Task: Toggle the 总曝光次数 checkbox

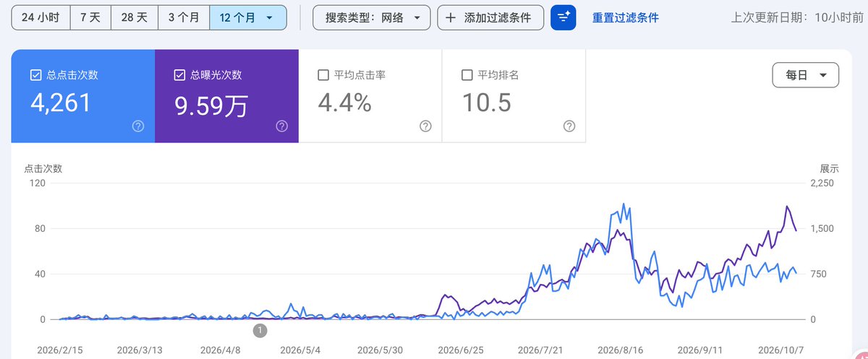Action: (x=179, y=74)
